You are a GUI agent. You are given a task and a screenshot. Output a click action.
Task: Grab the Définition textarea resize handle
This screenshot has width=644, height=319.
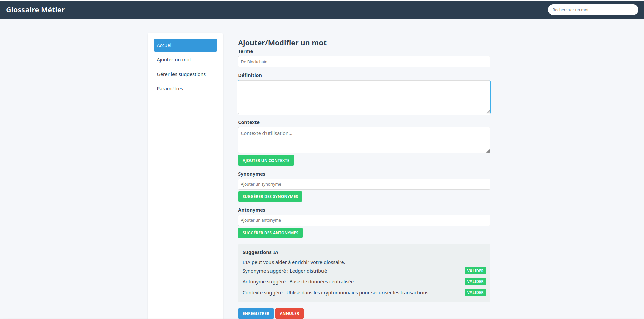[488, 112]
